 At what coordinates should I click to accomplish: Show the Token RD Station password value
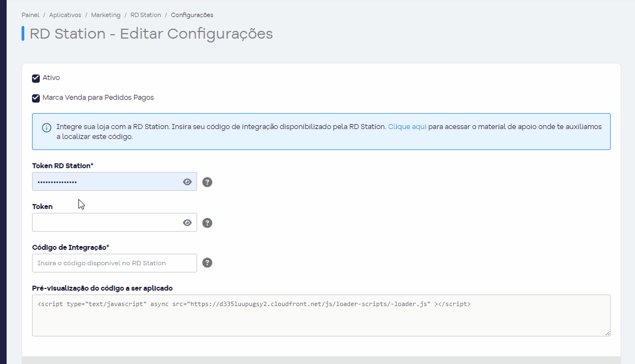[187, 182]
